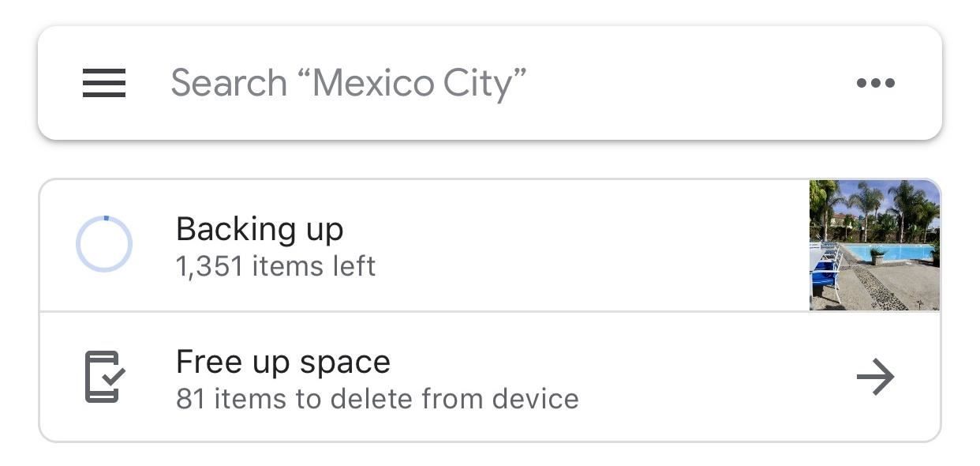The height and width of the screenshot is (466, 980).
Task: Click the word "Search" in the search bar
Action: (x=229, y=83)
